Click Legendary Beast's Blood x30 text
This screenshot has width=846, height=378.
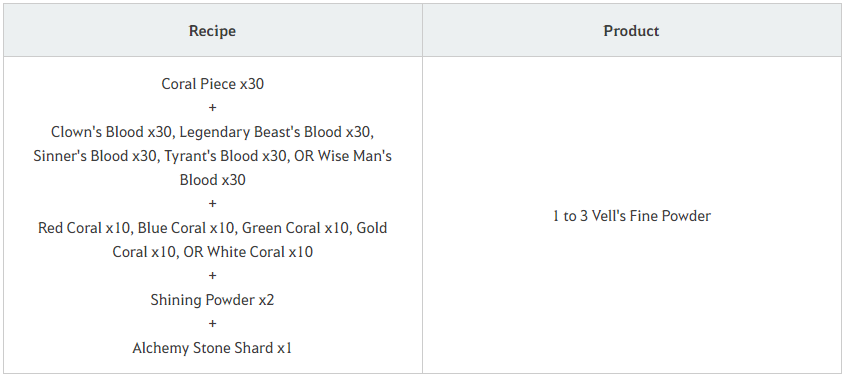(x=276, y=132)
